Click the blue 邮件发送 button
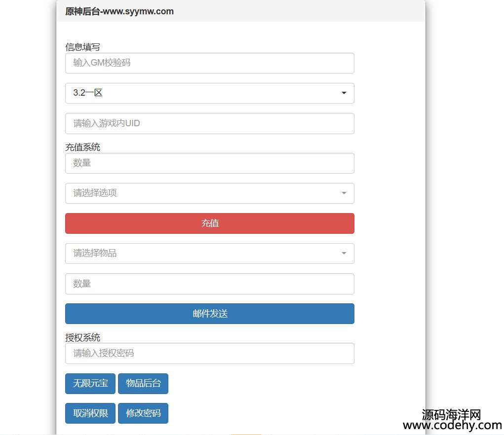 210,314
